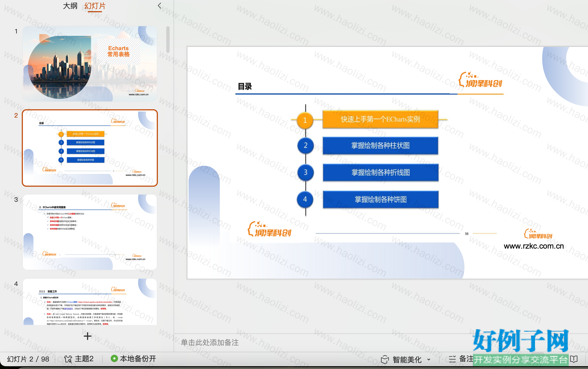Select the 目录 title text on slide
The width and height of the screenshot is (588, 369).
click(x=245, y=86)
